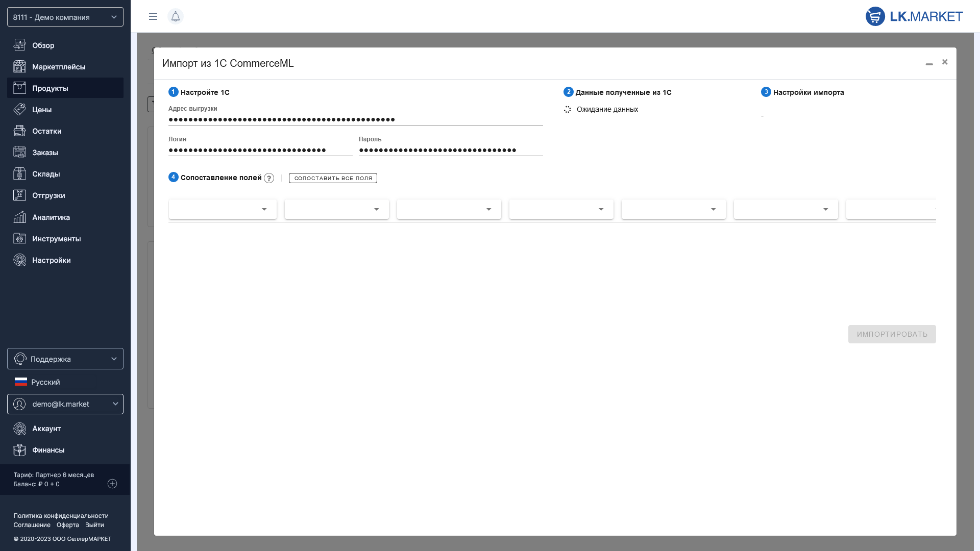Screen dimensions: 980x551
Task: Open Финансы menu item
Action: [65, 450]
